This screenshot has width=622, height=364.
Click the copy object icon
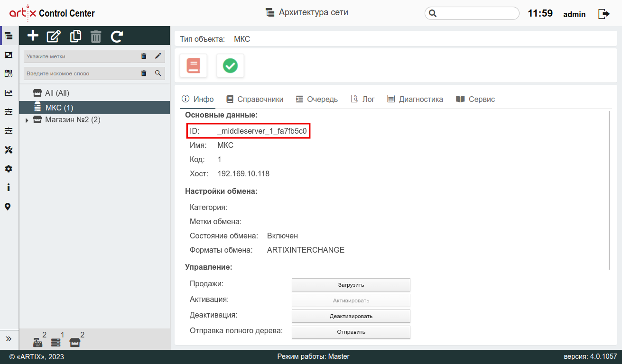point(75,36)
